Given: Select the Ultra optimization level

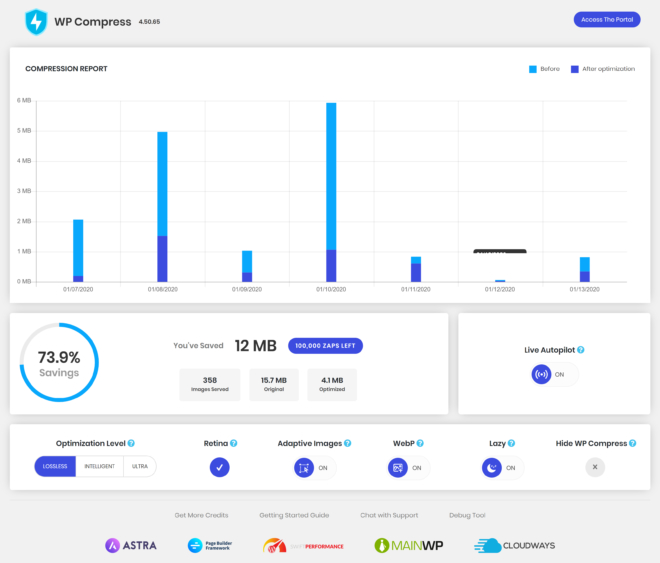Looking at the screenshot, I should coord(140,466).
